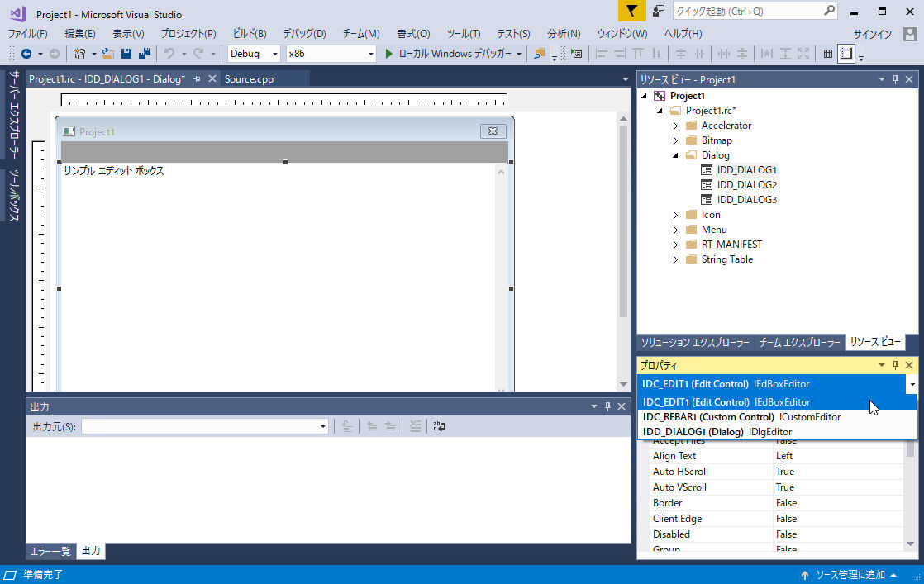Click the クイック起動 search field
Screen dimensions: 924x584
tap(749, 11)
